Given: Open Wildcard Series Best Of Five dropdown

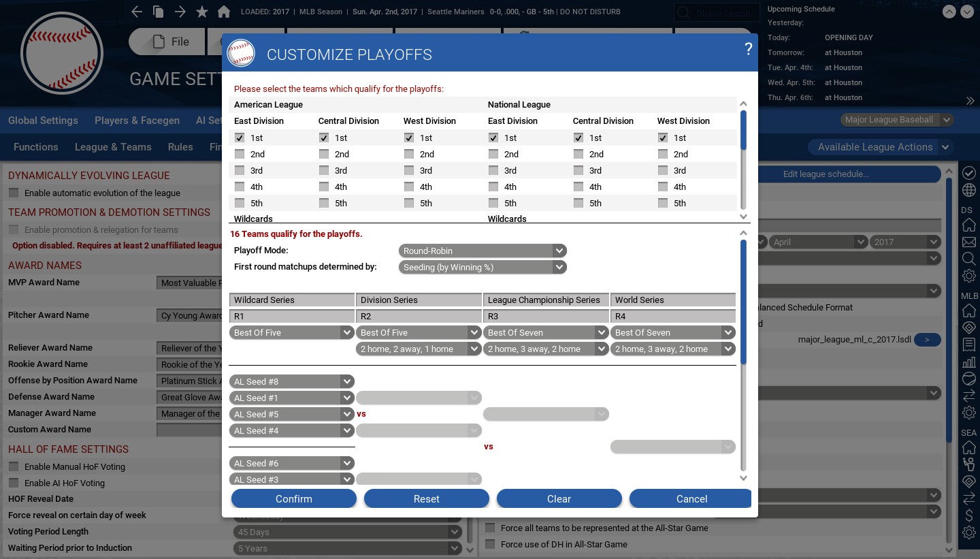Looking at the screenshot, I should 291,332.
